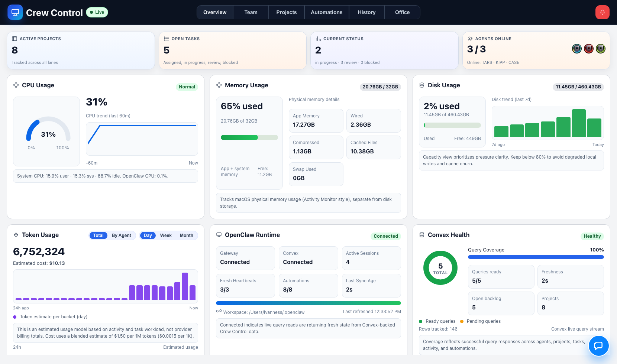Open the notification bell icon
The image size is (617, 364).
(x=602, y=12)
